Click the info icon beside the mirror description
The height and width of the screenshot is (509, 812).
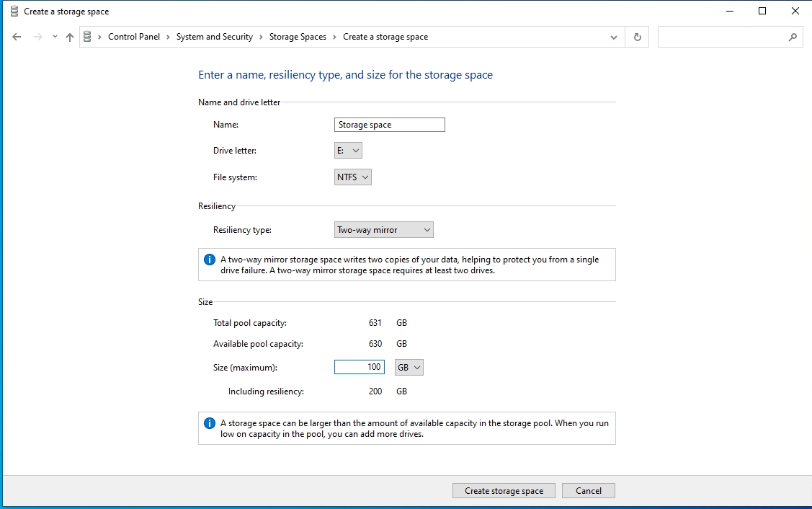pyautogui.click(x=210, y=260)
